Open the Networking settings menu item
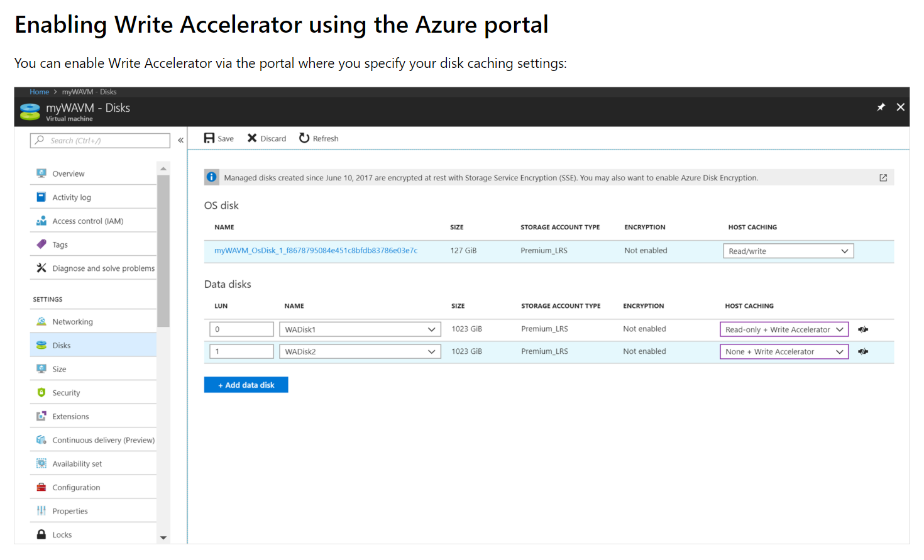This screenshot has height=560, width=924. click(72, 322)
